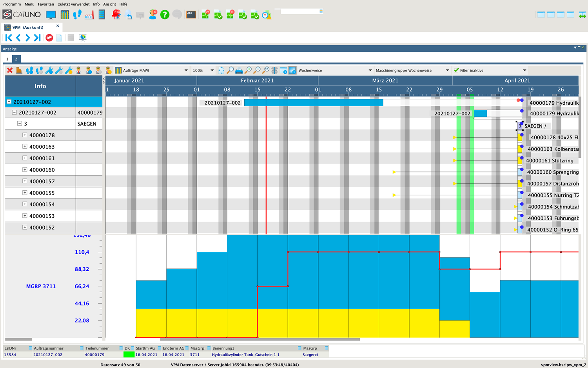Screen dimensions: 588x368
Task: Go to the last record arrow
Action: click(37, 38)
